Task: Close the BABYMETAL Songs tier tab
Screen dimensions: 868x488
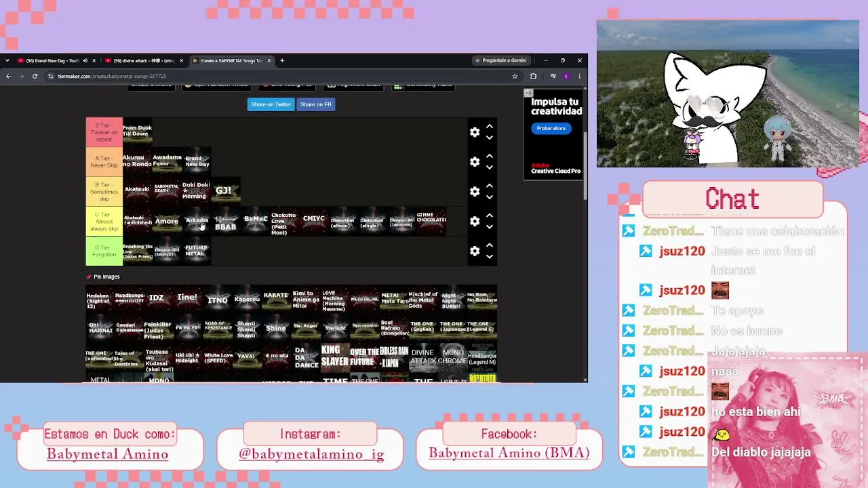Action: pos(269,60)
